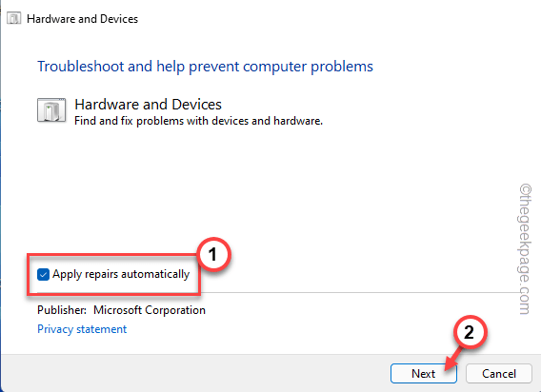Image resolution: width=541 pixels, height=392 pixels.
Task: Click the Next button
Action: click(x=423, y=373)
